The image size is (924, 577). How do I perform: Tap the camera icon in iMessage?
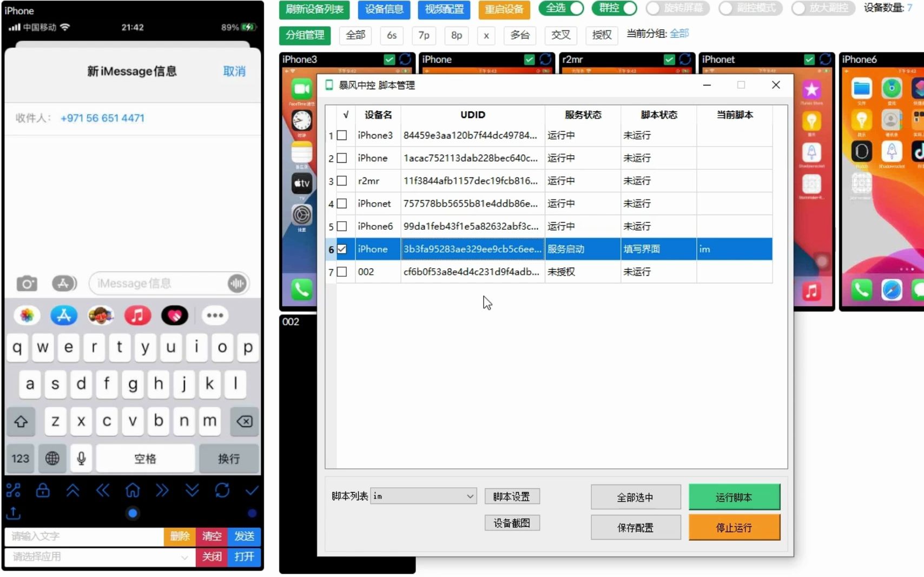(27, 283)
